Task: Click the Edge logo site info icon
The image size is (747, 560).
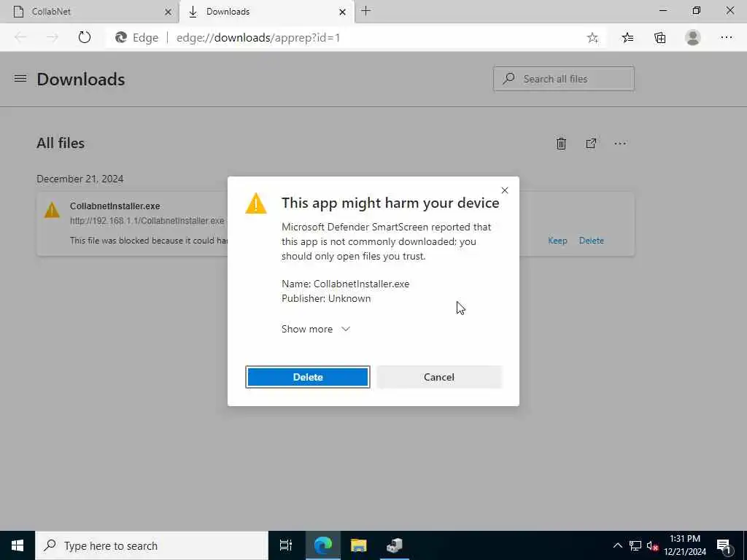Action: [121, 38]
